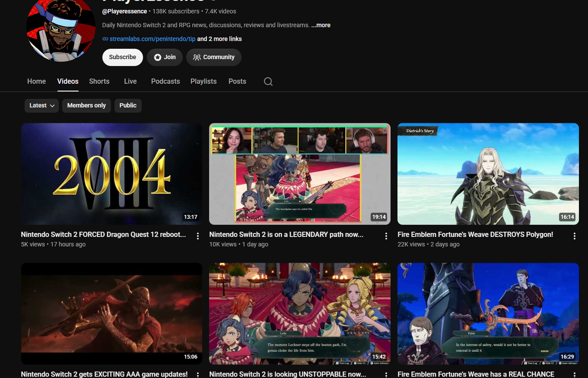588x378 pixels.
Task: Open title "Nintendo Switch 2 is looking UNSTOPPABLE now..."
Action: (x=288, y=374)
